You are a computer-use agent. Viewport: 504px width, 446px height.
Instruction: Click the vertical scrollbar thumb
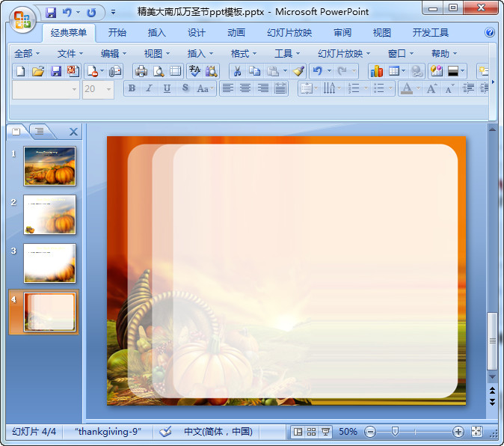click(x=492, y=340)
